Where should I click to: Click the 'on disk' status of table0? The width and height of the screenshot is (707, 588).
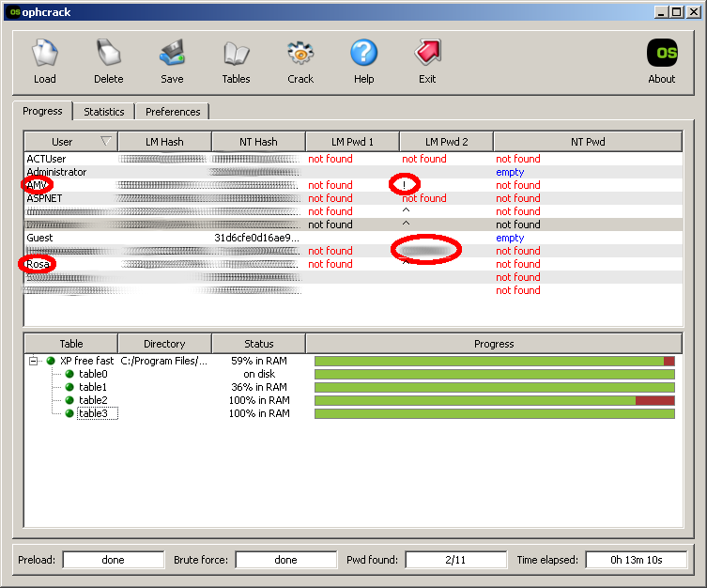click(259, 374)
